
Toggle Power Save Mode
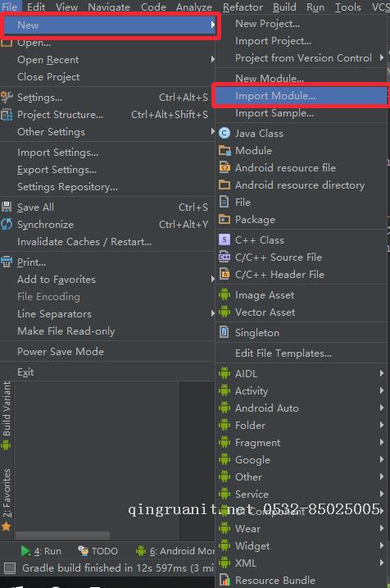point(108,351)
